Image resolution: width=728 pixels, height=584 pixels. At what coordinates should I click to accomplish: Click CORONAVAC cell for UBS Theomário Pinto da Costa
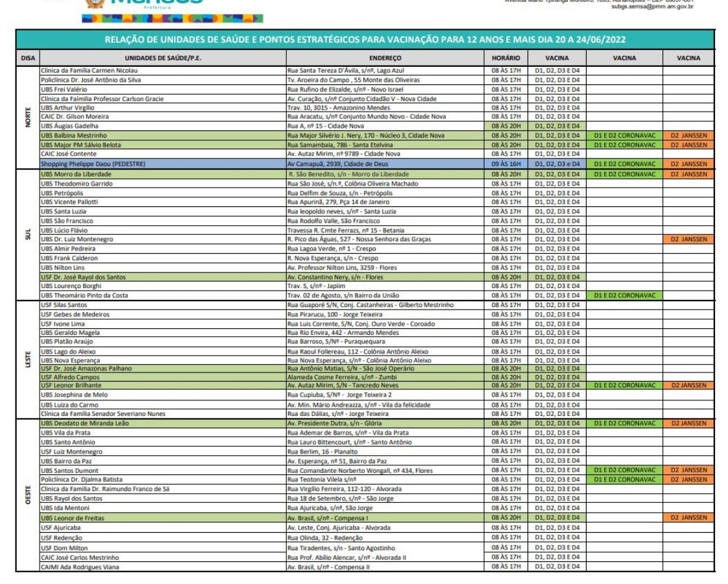tap(624, 296)
